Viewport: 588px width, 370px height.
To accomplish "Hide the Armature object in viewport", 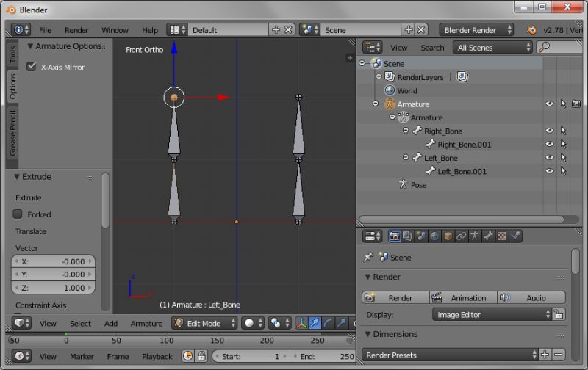I will click(549, 104).
